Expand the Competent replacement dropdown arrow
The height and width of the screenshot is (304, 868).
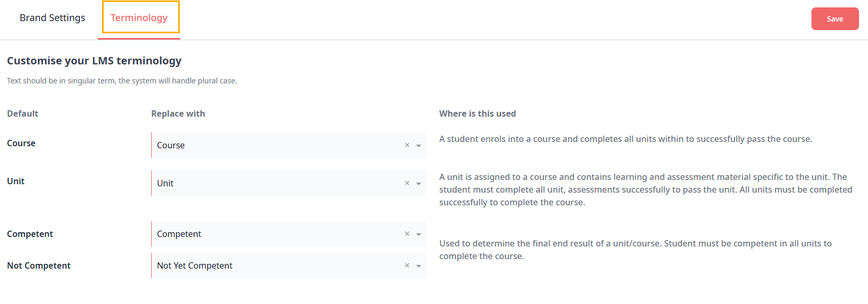tap(419, 234)
